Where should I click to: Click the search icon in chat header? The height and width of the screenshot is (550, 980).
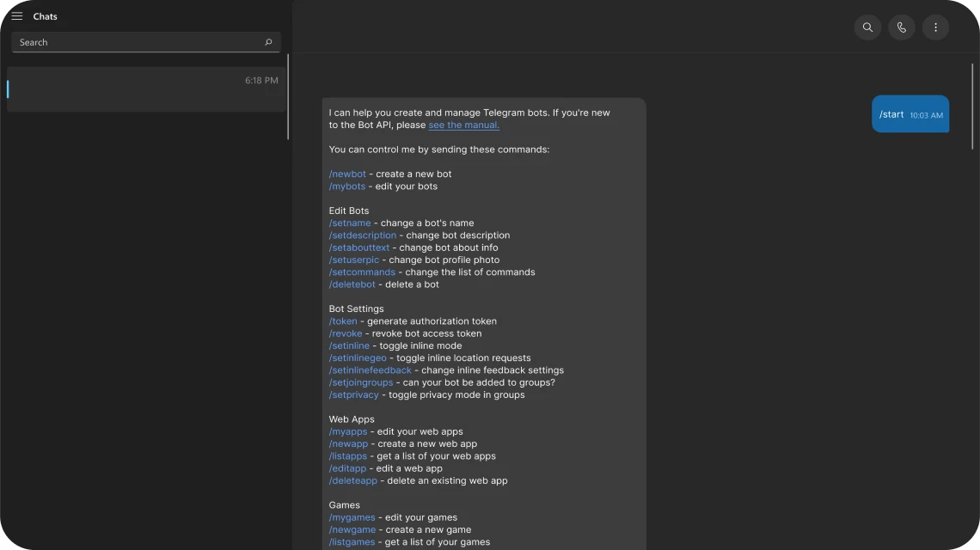[867, 27]
